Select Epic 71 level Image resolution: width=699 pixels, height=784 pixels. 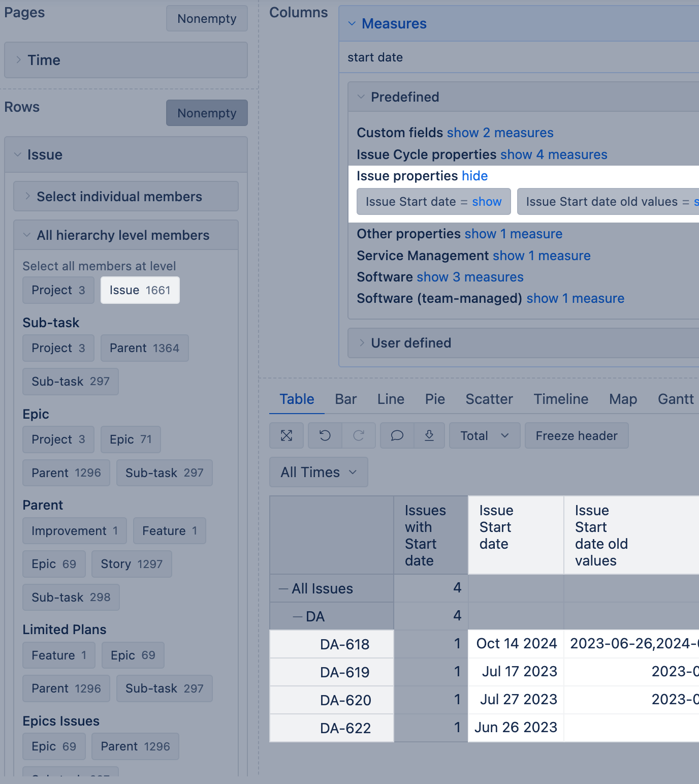click(131, 440)
